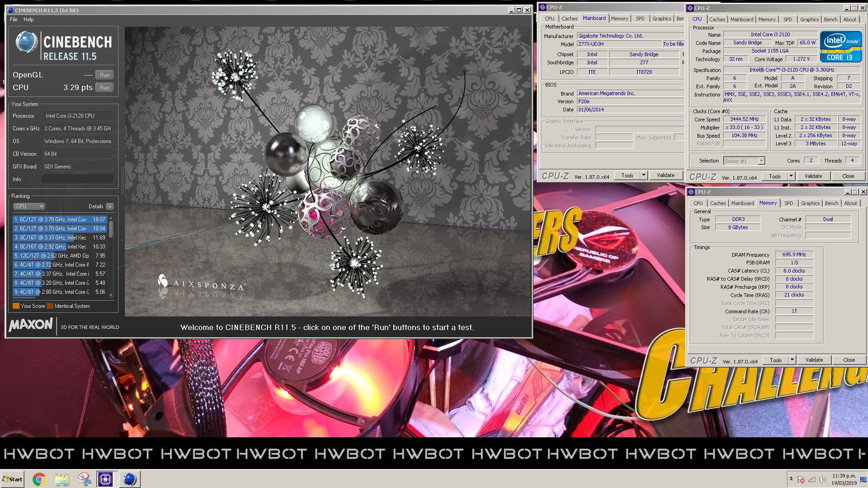Switch to Cinebench via its taskbar icon
Viewport: 868px width, 488px height.
[x=129, y=479]
